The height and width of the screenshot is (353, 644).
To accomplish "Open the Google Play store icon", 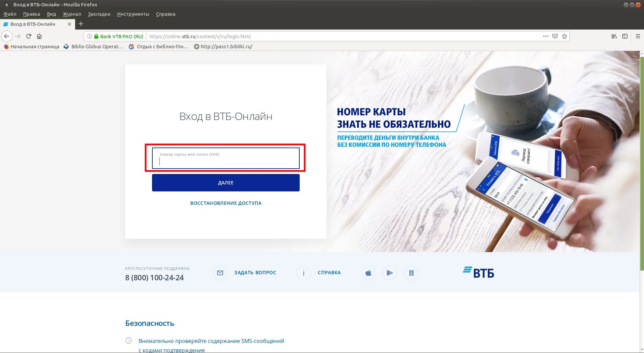I will point(390,273).
